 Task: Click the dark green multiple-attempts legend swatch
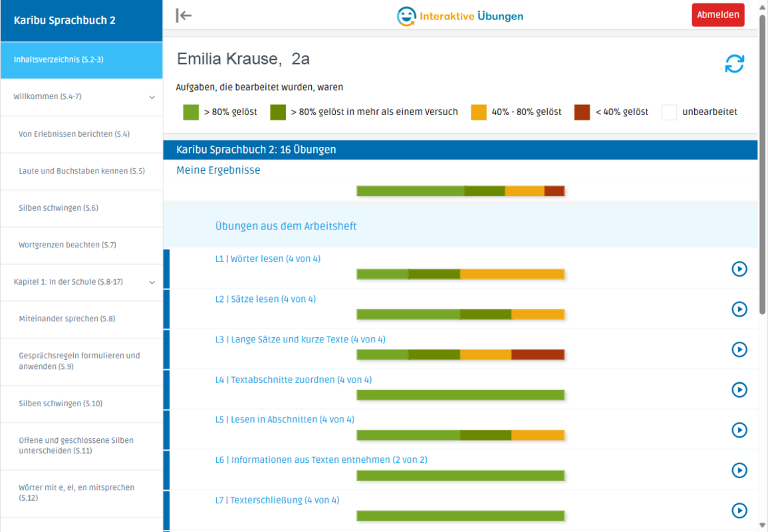pos(278,112)
